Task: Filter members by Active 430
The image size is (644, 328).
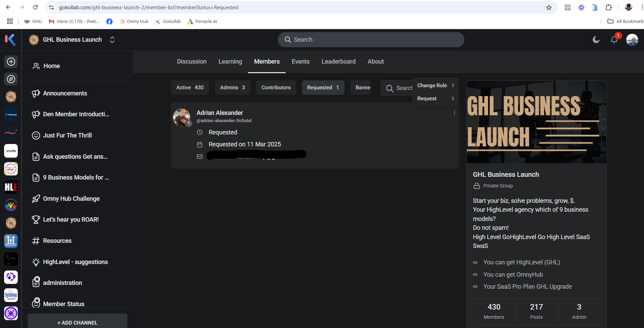Action: click(190, 88)
